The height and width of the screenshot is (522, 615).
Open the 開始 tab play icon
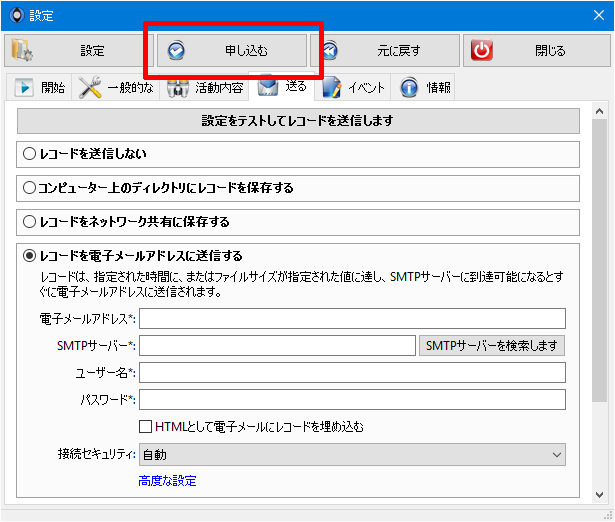point(24,87)
